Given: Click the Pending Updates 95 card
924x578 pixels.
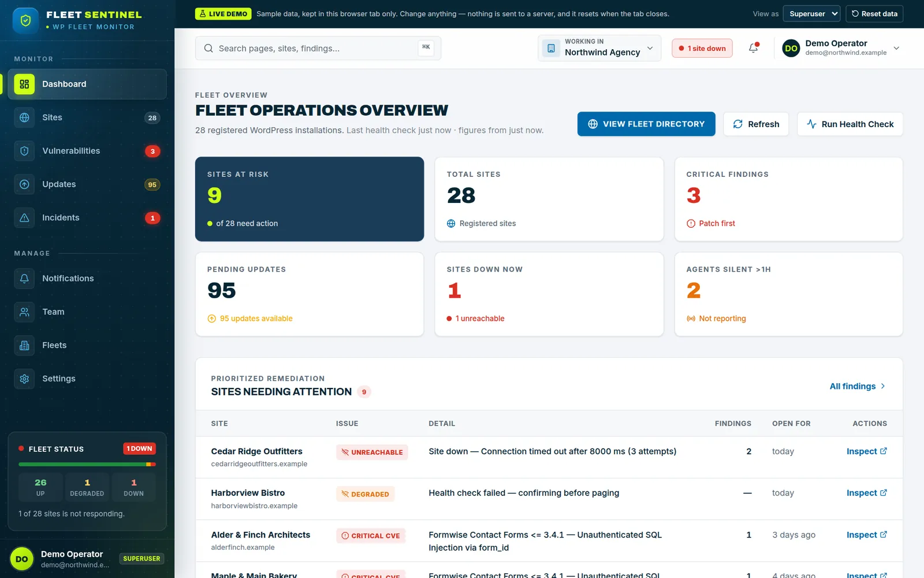Looking at the screenshot, I should pos(310,294).
